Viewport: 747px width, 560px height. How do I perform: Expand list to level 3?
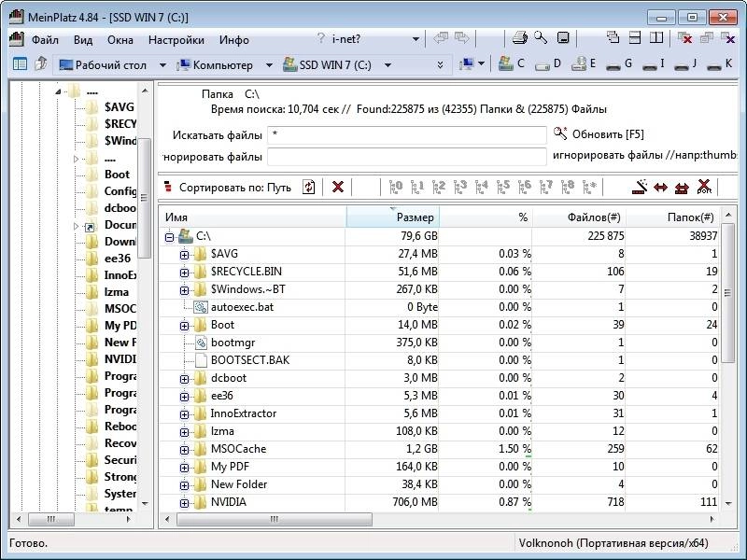(x=459, y=188)
